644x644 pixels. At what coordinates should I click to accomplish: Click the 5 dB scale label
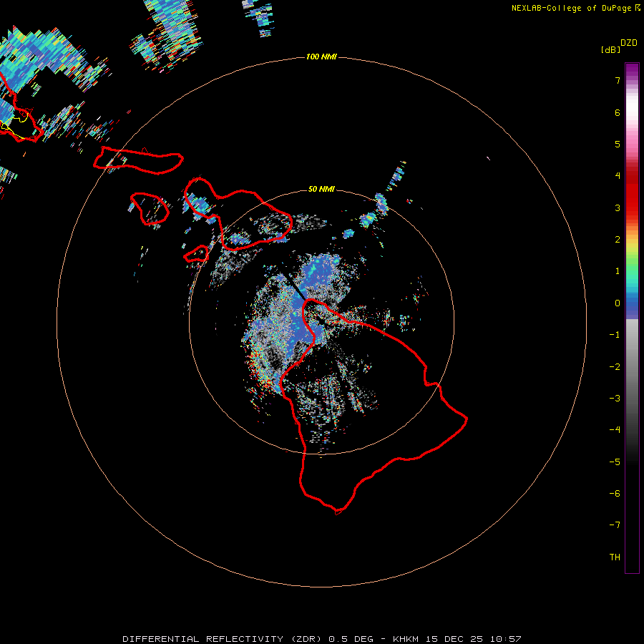pos(618,144)
